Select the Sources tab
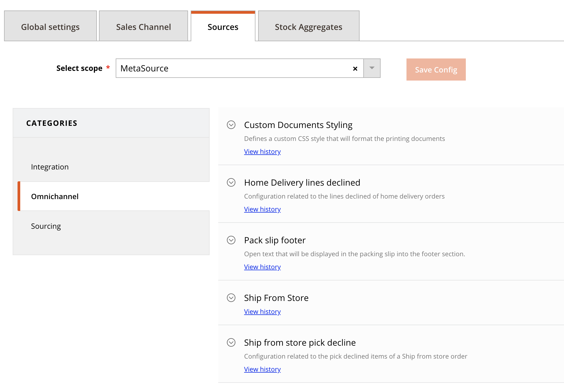564x392 pixels. [223, 26]
